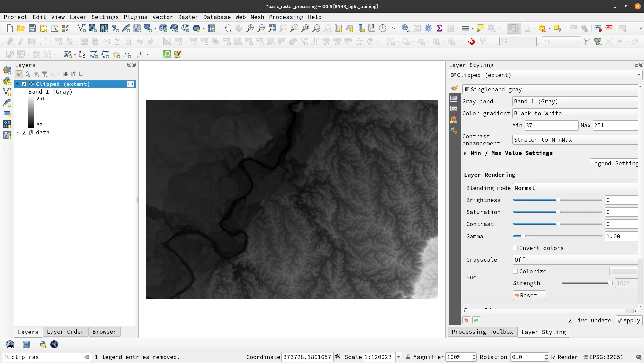Open the Transparency tab in Layer Styling
Image resolution: width=644 pixels, height=363 pixels.
(x=454, y=98)
